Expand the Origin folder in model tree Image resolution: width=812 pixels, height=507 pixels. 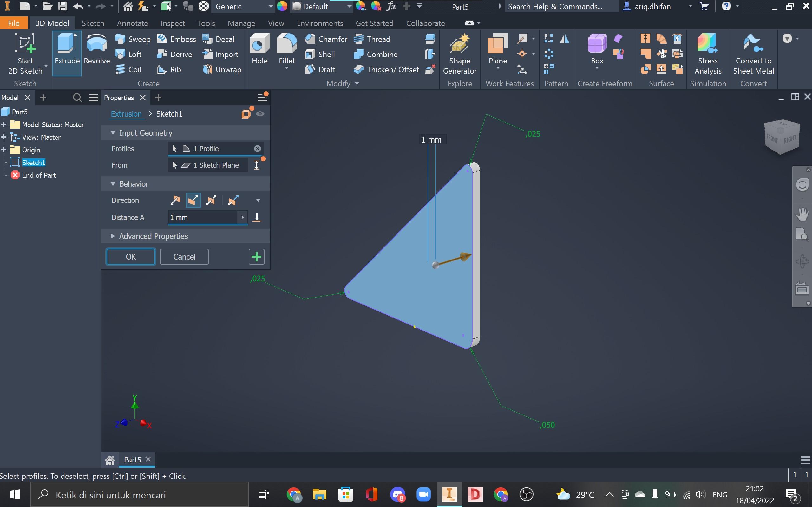[4, 150]
